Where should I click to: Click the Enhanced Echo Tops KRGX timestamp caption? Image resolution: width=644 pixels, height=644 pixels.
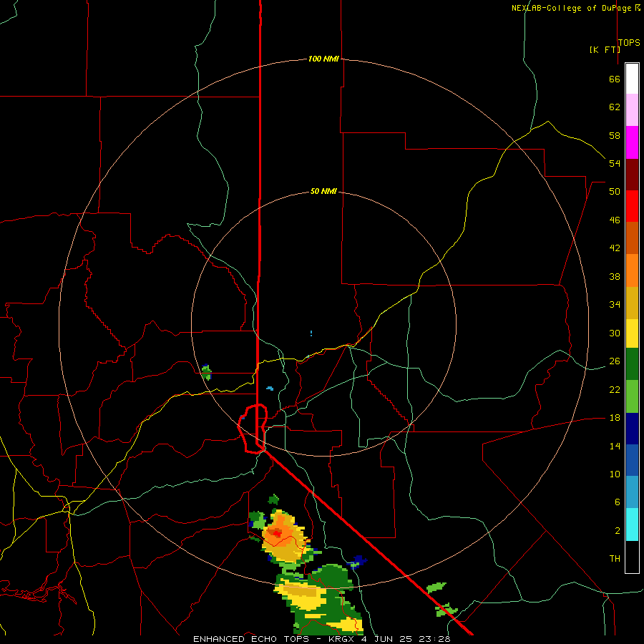pyautogui.click(x=321, y=639)
